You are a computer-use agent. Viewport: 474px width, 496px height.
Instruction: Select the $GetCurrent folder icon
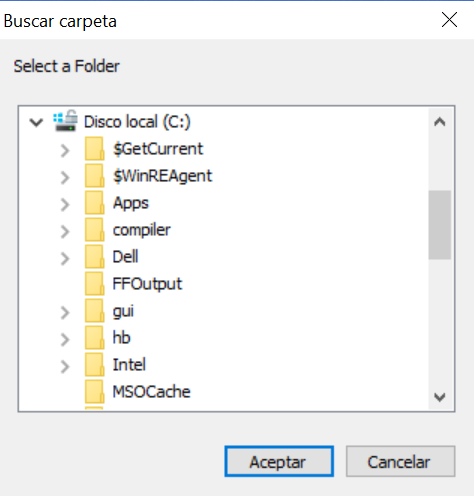pyautogui.click(x=95, y=149)
